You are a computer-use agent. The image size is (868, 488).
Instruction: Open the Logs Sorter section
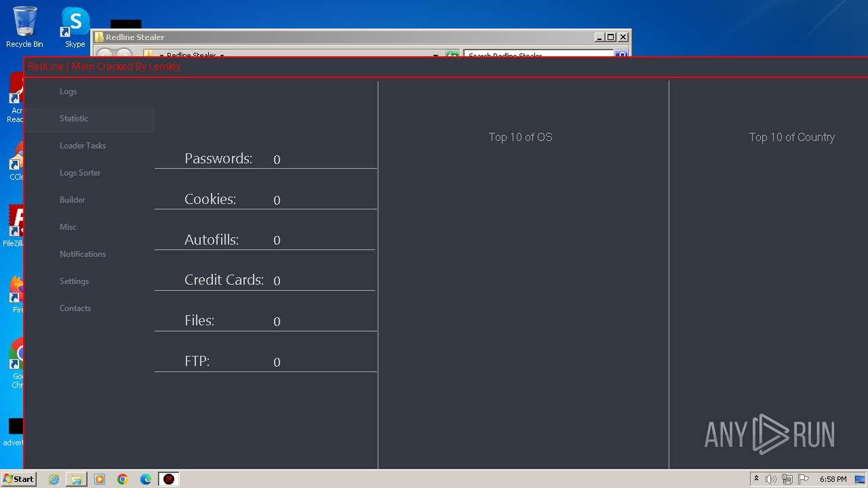90,173
